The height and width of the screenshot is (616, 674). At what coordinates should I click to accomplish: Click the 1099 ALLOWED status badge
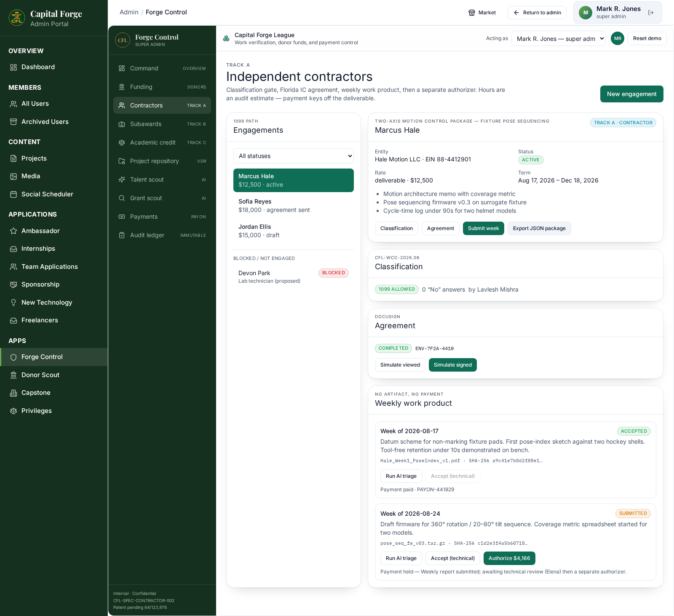click(396, 289)
